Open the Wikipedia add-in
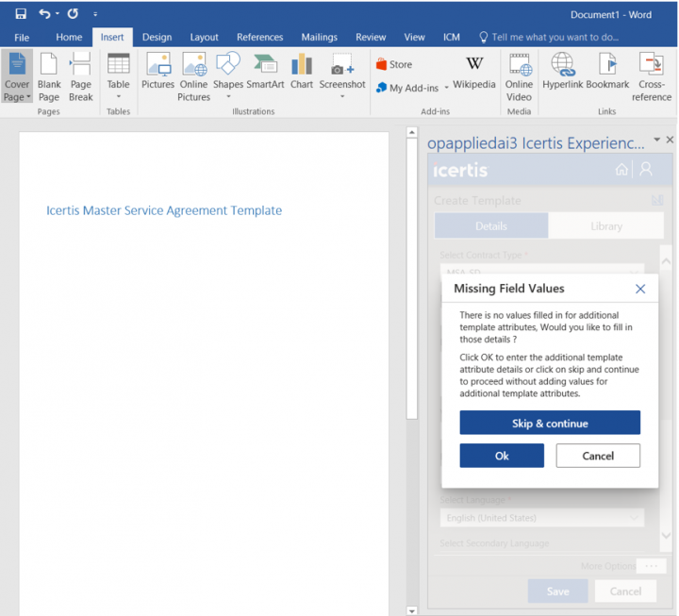The height and width of the screenshot is (616, 679). (x=473, y=71)
